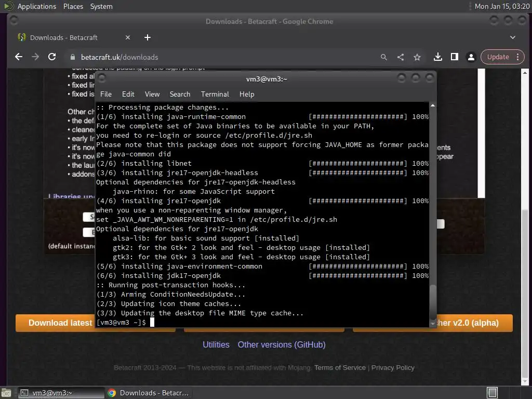Screen dimensions: 532x399
Task: Open Chrome downloads tray icon
Action: click(x=437, y=57)
